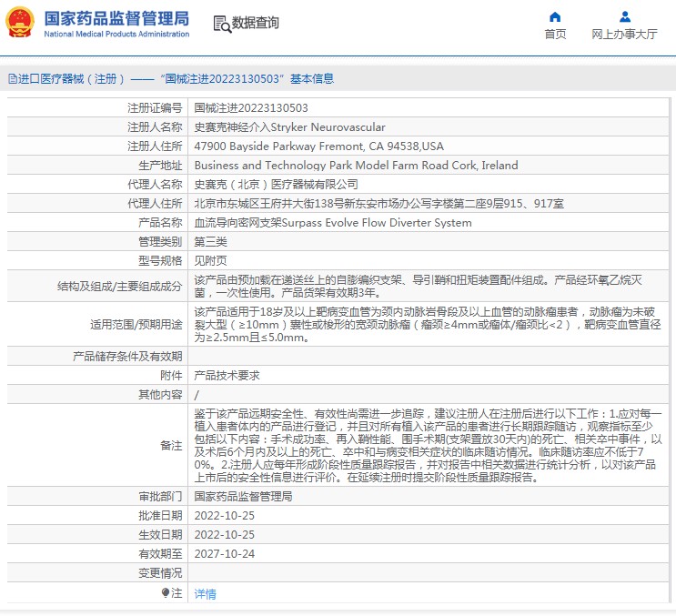Click the 其他内容 label

point(160,394)
